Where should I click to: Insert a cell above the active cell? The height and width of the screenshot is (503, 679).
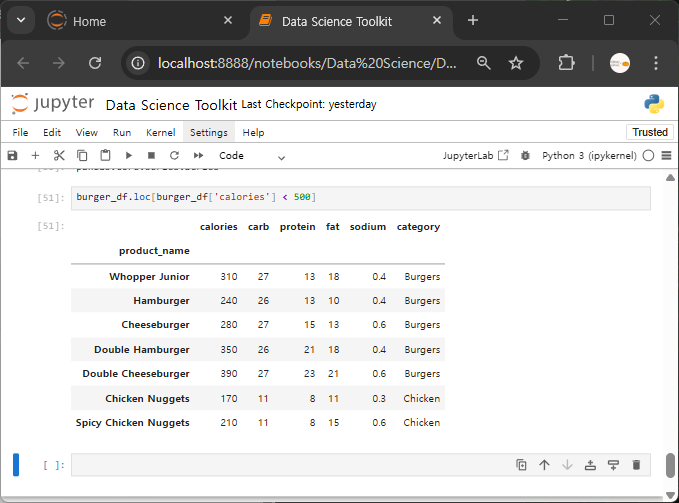[590, 465]
